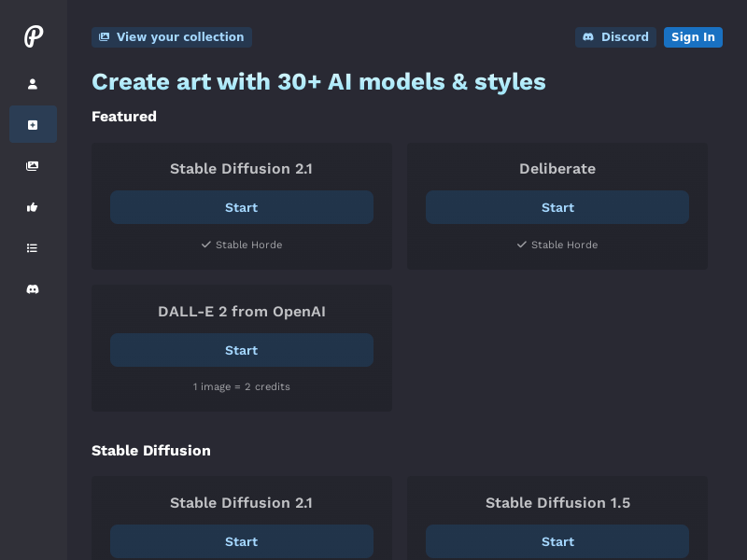Viewport: 747px width, 560px height.
Task: Click the Discord button in header
Action: point(615,37)
